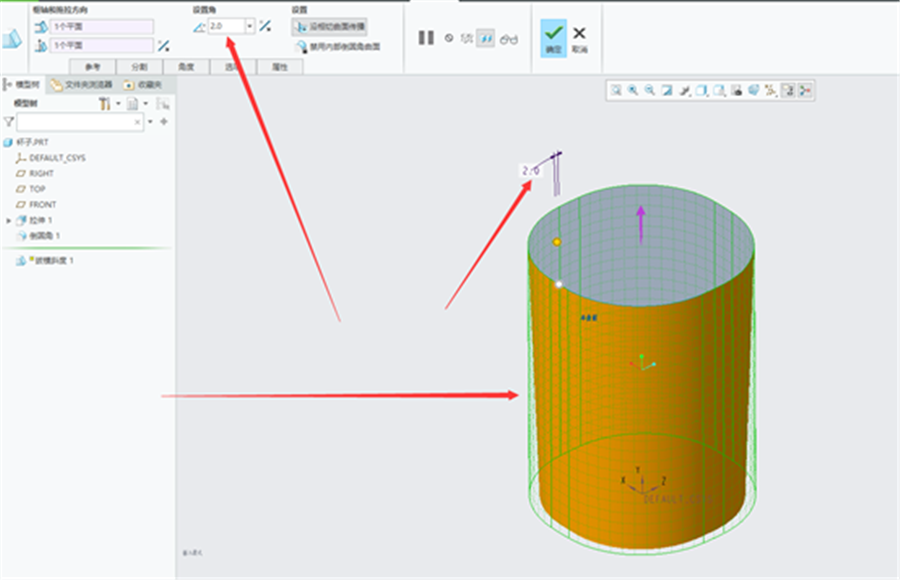Select the no-preview mode icon

449,38
